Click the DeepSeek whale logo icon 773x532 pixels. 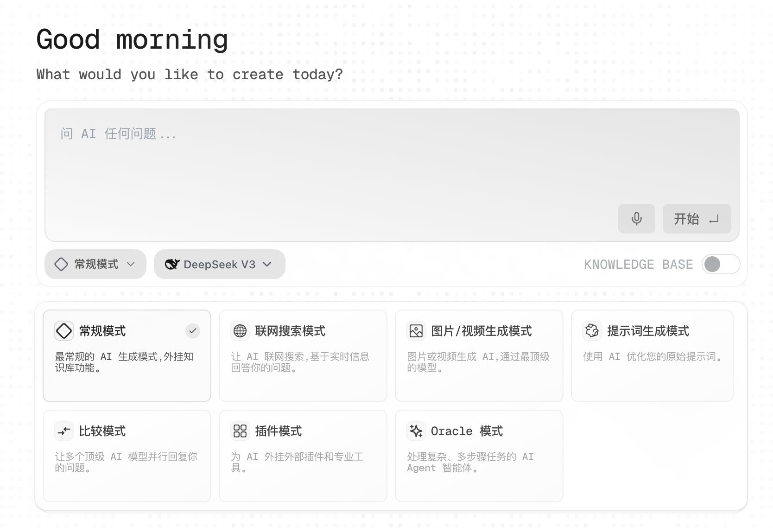(172, 264)
